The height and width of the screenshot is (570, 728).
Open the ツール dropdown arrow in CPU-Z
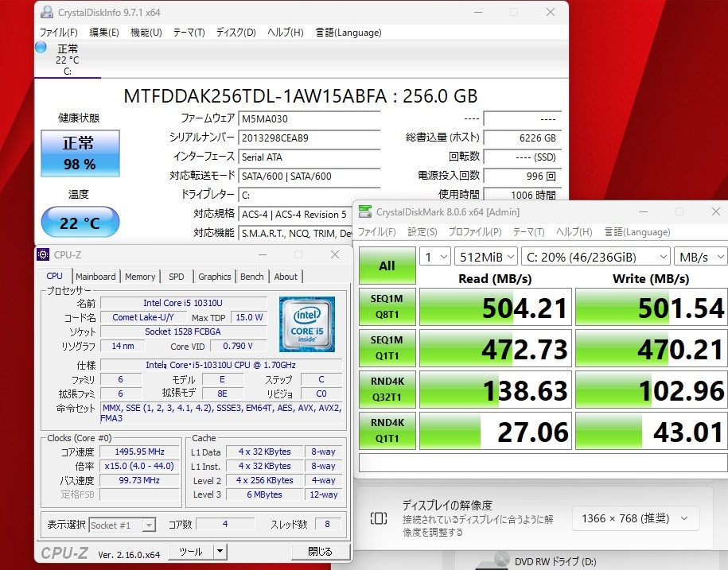[220, 552]
